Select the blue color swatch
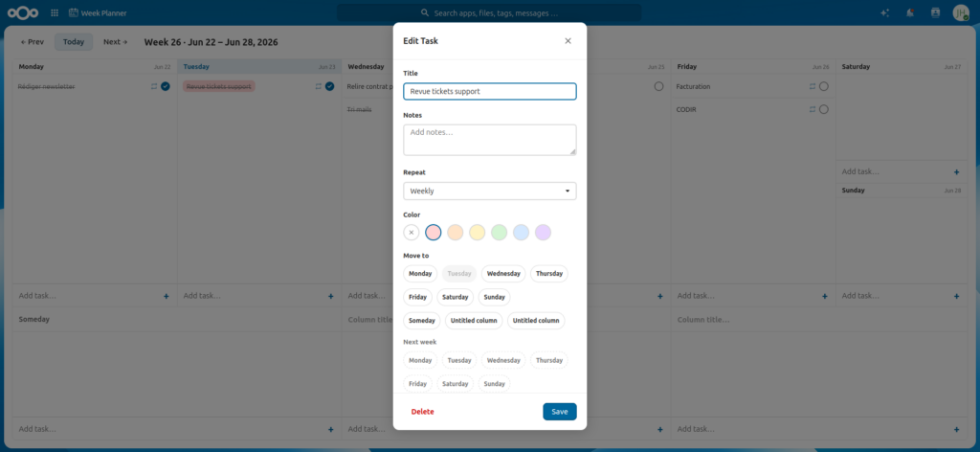The width and height of the screenshot is (980, 452). click(521, 233)
